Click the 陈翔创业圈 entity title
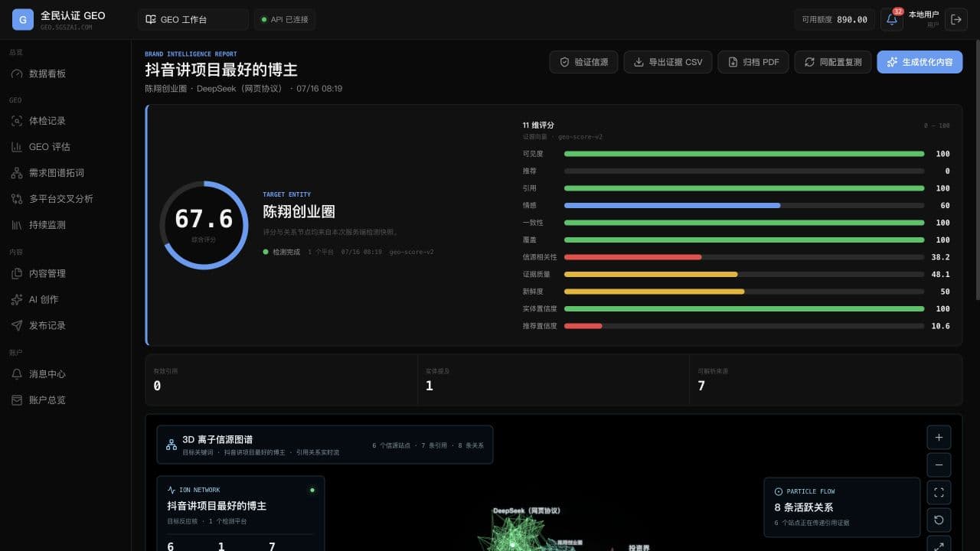This screenshot has width=980, height=551. [x=299, y=212]
